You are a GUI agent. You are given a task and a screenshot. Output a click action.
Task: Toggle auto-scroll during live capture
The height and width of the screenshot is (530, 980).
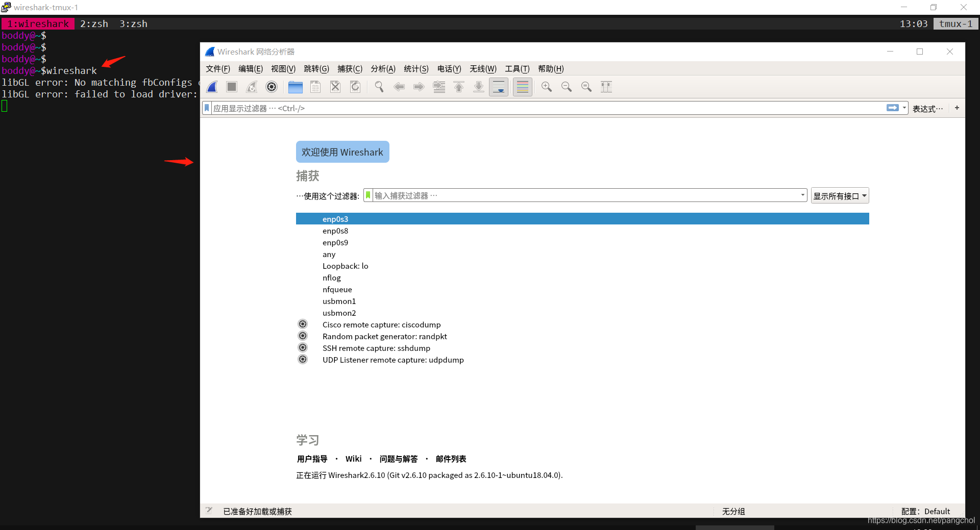coord(499,87)
